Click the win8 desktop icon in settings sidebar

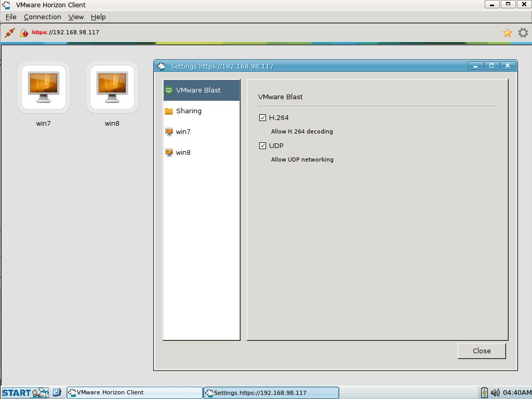(169, 152)
